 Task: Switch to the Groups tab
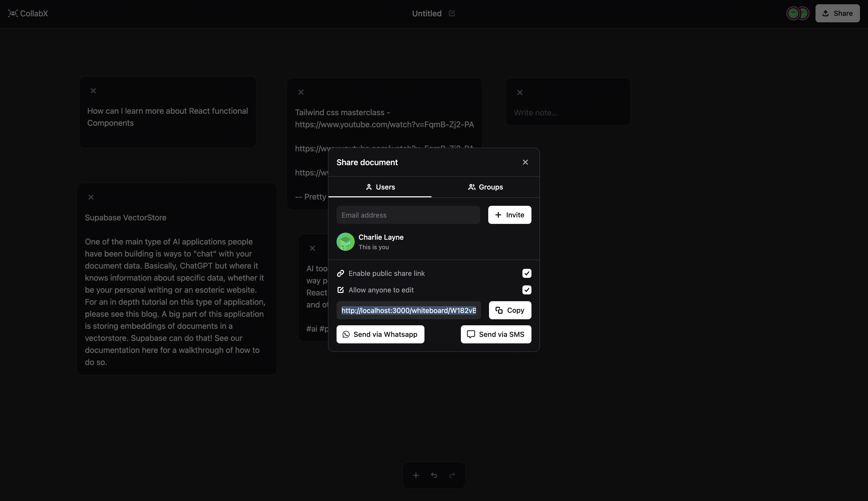point(485,187)
